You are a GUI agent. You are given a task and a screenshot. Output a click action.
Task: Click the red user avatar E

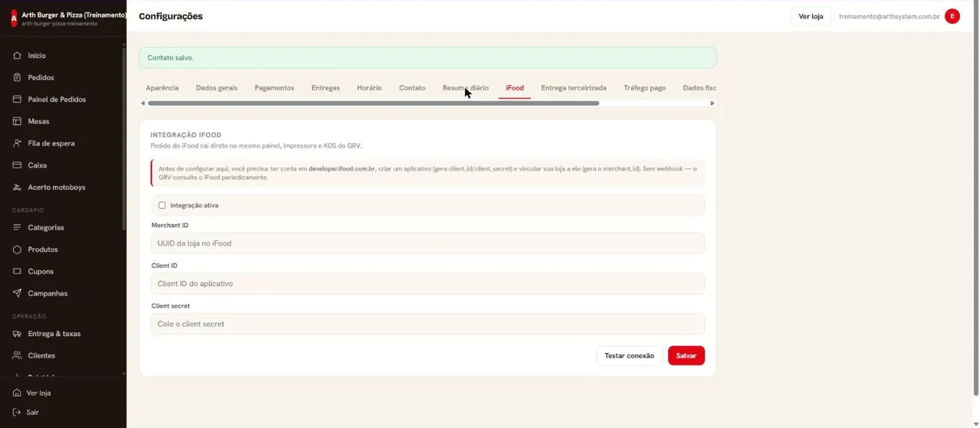(x=952, y=16)
